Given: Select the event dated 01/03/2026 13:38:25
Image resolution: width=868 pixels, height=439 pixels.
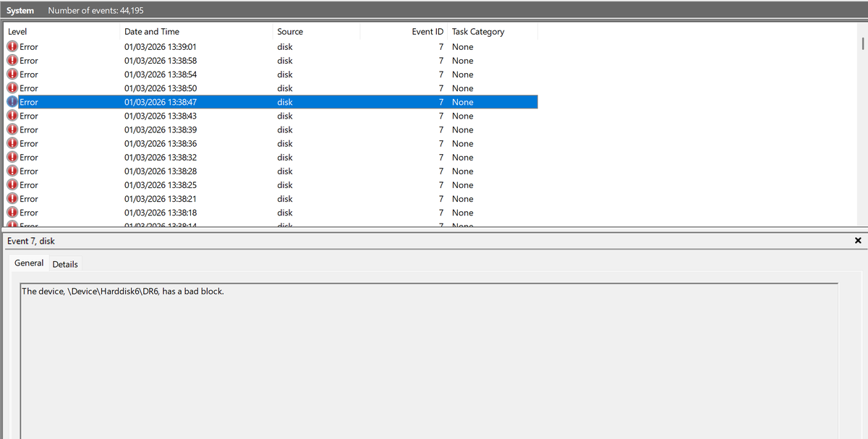Looking at the screenshot, I should tap(161, 185).
